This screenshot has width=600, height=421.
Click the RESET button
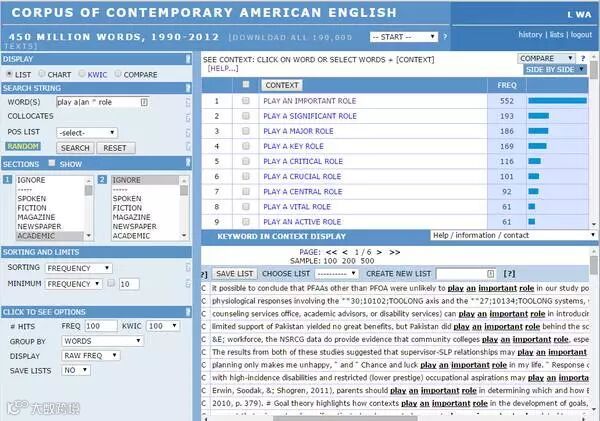tap(116, 148)
